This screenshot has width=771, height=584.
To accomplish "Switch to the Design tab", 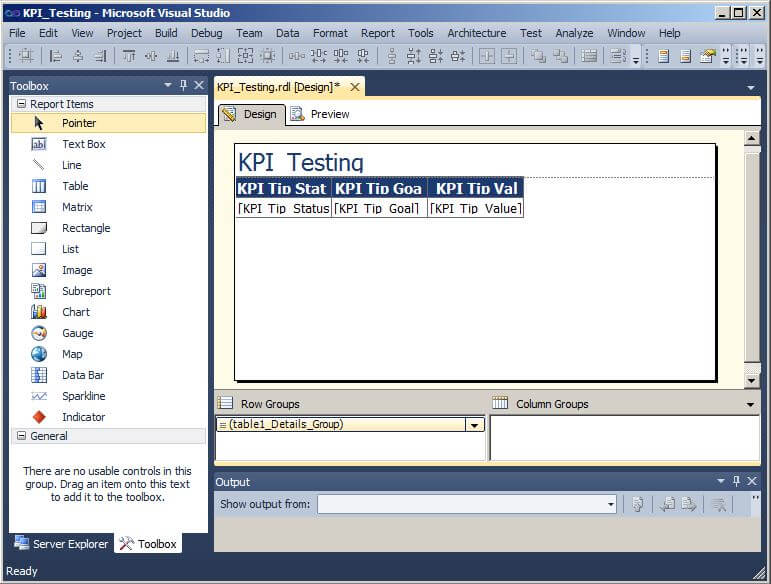I will pos(251,114).
